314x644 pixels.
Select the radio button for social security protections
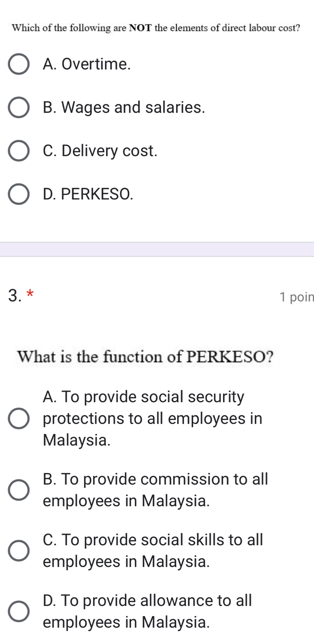(x=19, y=418)
